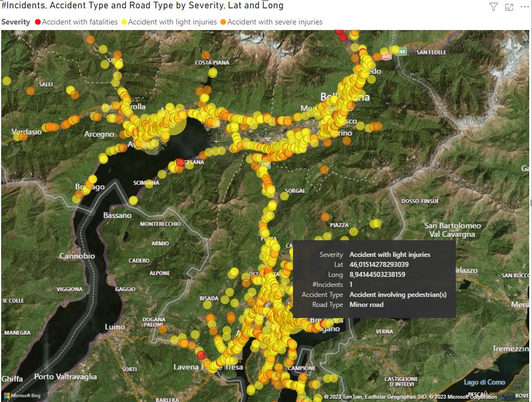Click the yellow light injuries legend dot
This screenshot has width=532, height=402.
[x=124, y=22]
